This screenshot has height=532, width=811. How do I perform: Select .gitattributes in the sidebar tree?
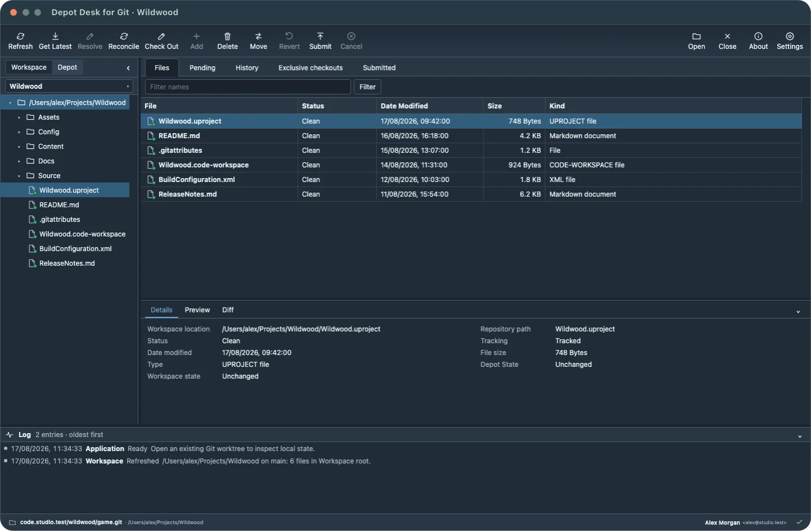point(65,220)
